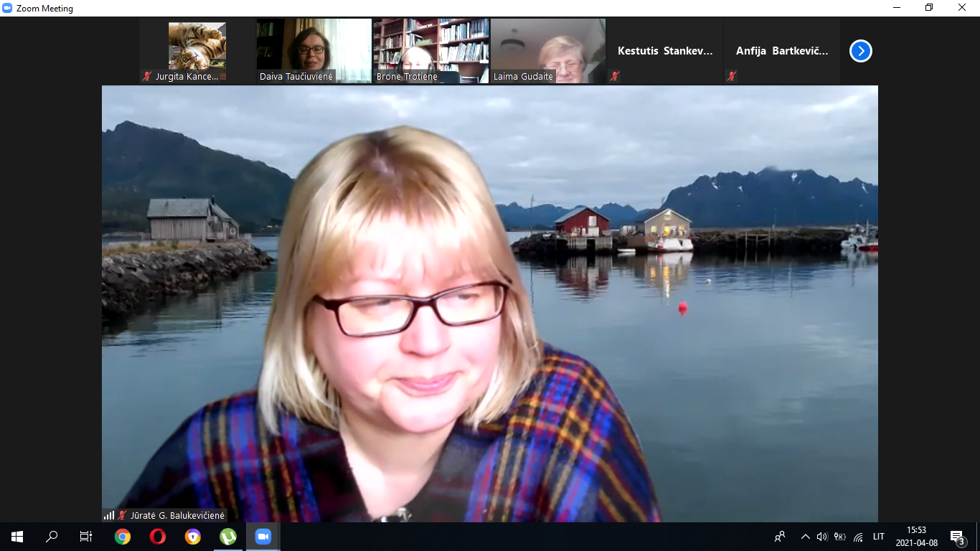Click the active speaker main video

[x=490, y=303]
